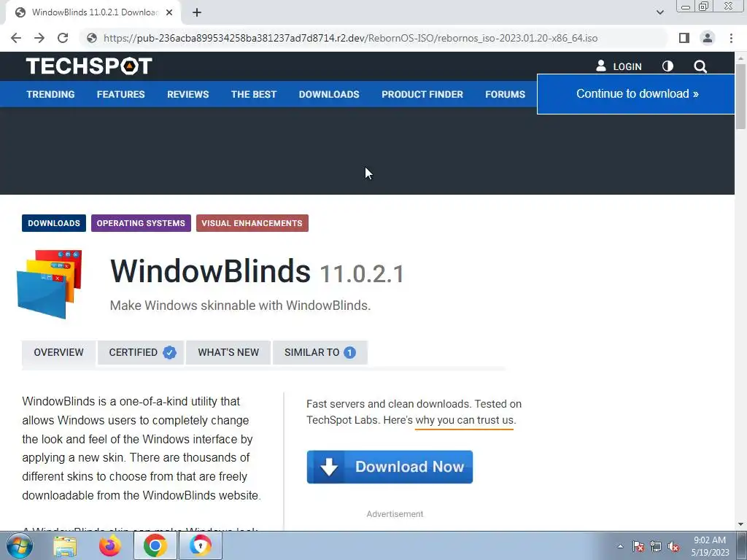
Task: Reload the page with refresh icon
Action: tap(63, 38)
